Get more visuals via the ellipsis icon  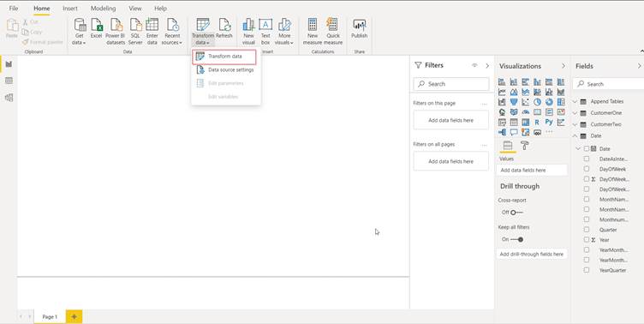549,132
